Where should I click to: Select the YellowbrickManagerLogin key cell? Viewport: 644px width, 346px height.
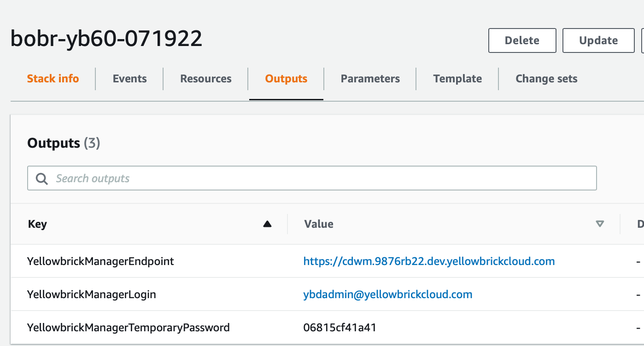coord(92,294)
